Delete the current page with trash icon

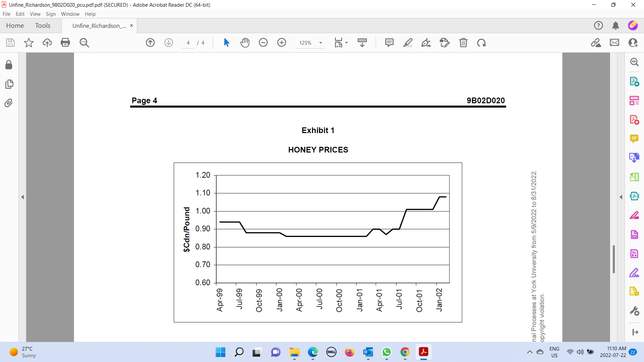pos(464,43)
